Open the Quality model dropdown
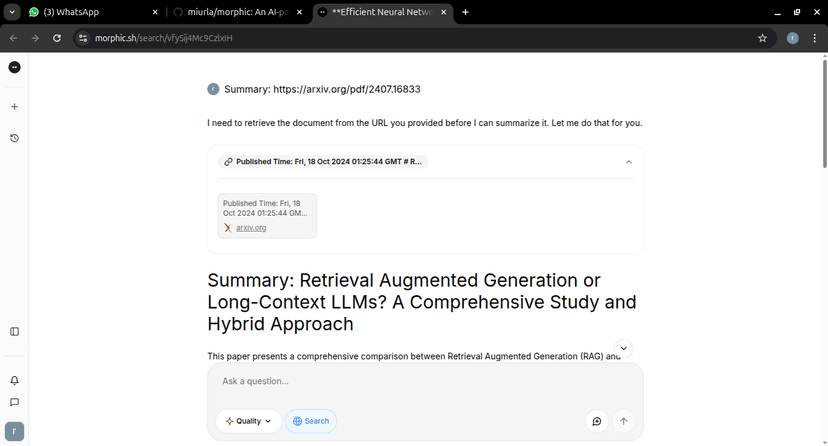The width and height of the screenshot is (828, 446). tap(248, 421)
